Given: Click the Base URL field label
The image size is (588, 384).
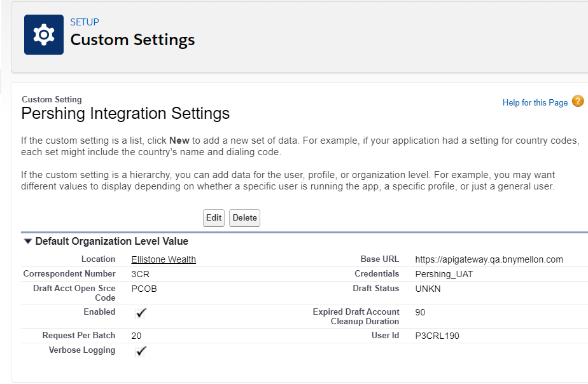Looking at the screenshot, I should click(x=379, y=259).
